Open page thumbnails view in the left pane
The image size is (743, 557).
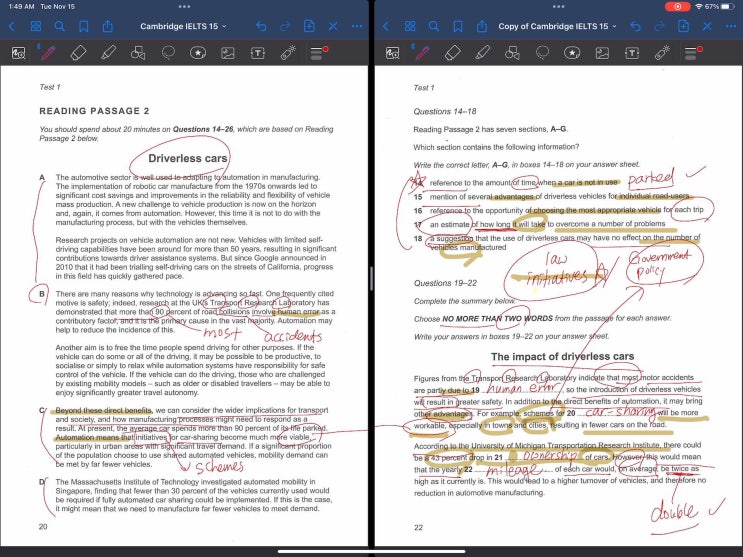coord(36,25)
